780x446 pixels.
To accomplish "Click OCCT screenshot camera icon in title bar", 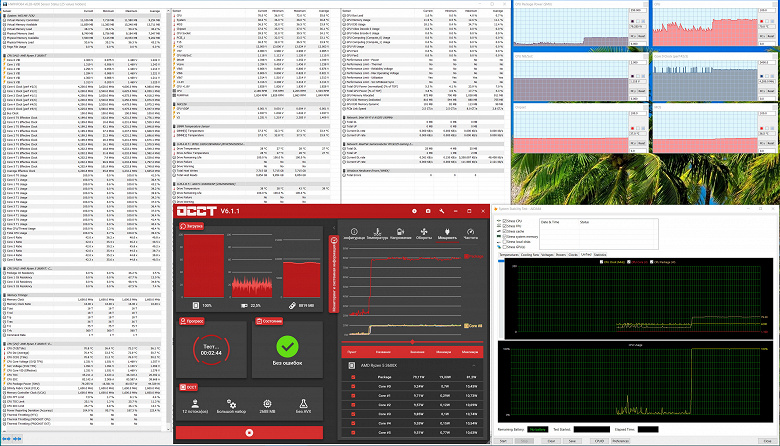I will coord(428,211).
